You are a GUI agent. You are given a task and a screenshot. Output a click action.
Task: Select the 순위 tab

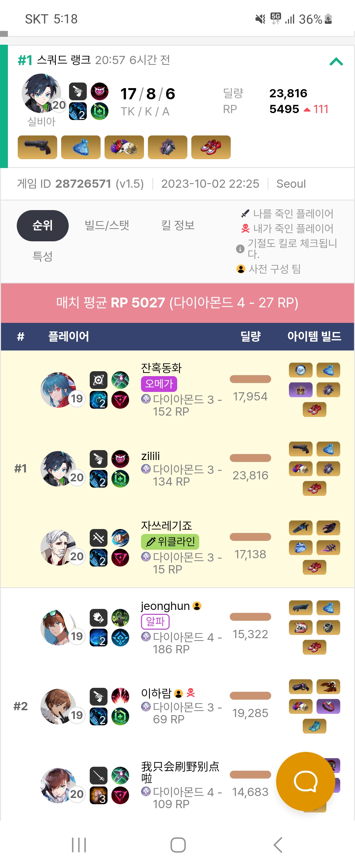click(x=42, y=226)
